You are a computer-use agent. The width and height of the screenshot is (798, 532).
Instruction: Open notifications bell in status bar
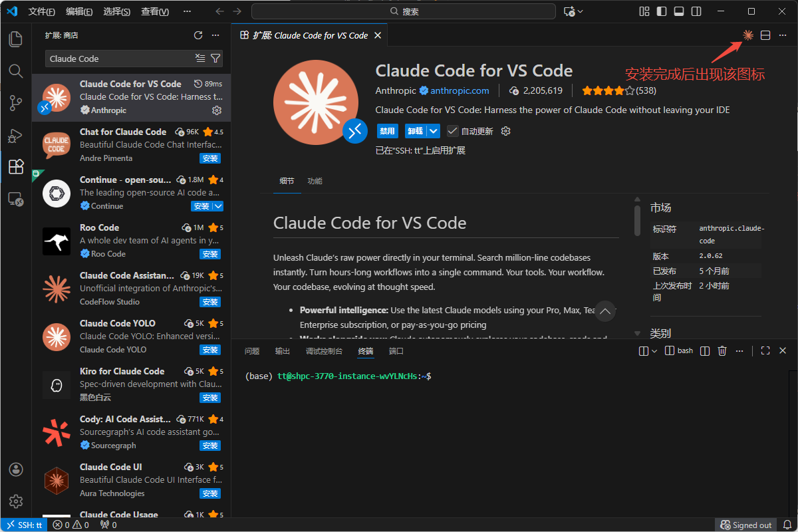coord(787,525)
